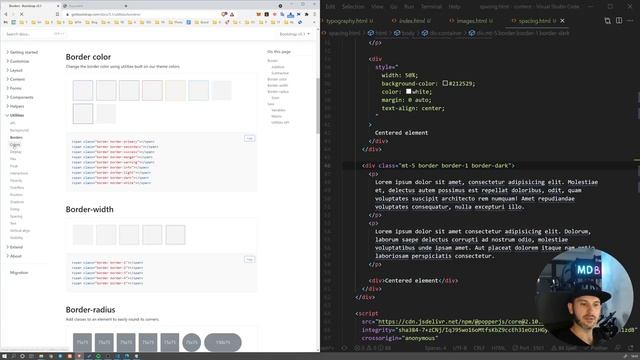Image resolution: width=640 pixels, height=360 pixels.
Task: Open the browser extensions puzzle icon
Action: [x=307, y=14]
